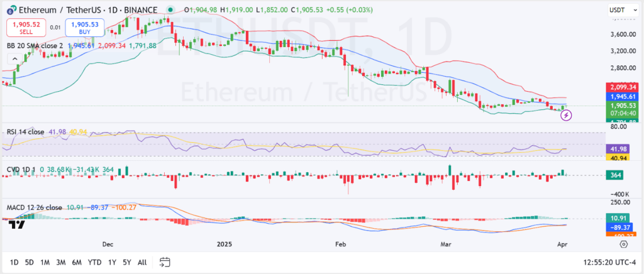Click the BB upper value 2,099.34 in legend
Image resolution: width=644 pixels, height=274 pixels.
pyautogui.click(x=112, y=46)
